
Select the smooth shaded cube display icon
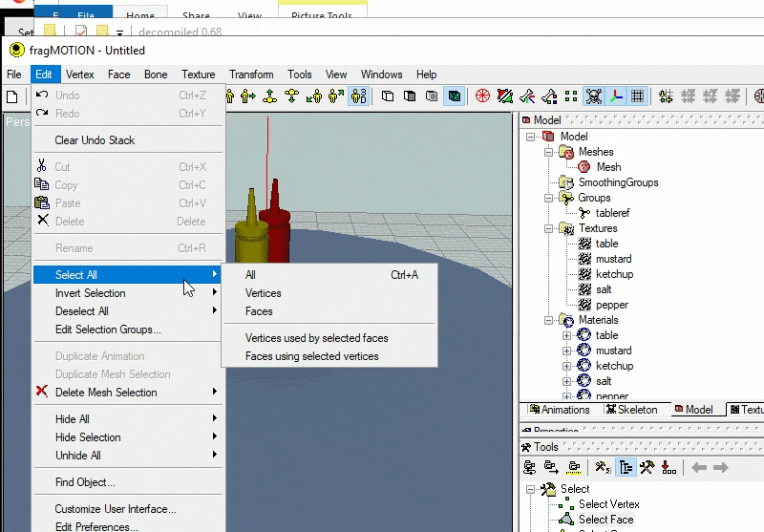click(432, 96)
